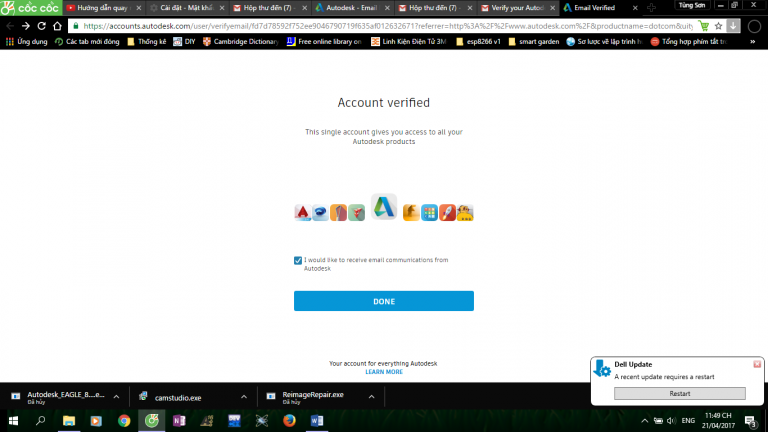The height and width of the screenshot is (432, 768).
Task: Go back to previous page
Action: [x=10, y=26]
